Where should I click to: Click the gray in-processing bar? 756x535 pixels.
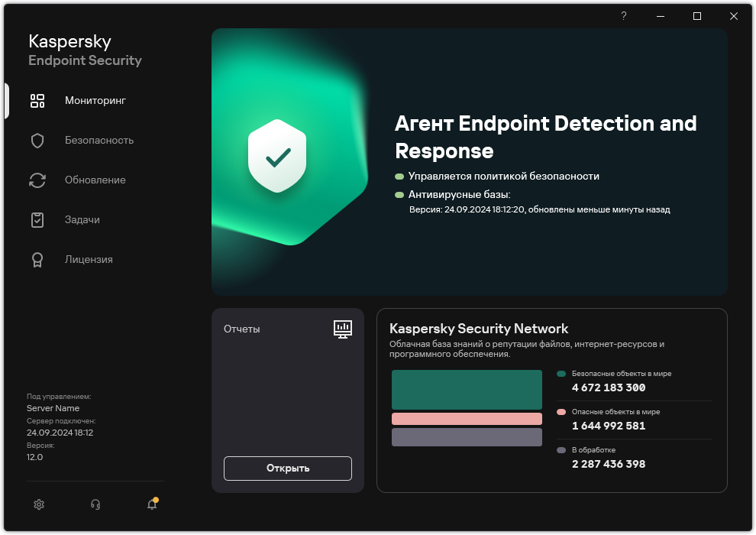pos(467,437)
